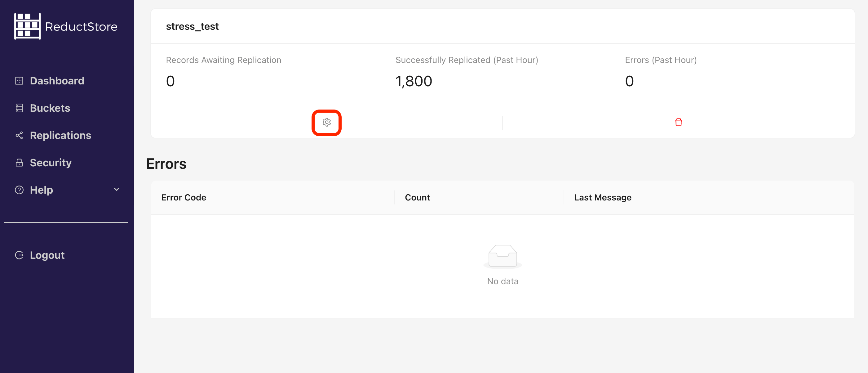This screenshot has height=373, width=868.
Task: Click the Count column header
Action: tap(417, 197)
